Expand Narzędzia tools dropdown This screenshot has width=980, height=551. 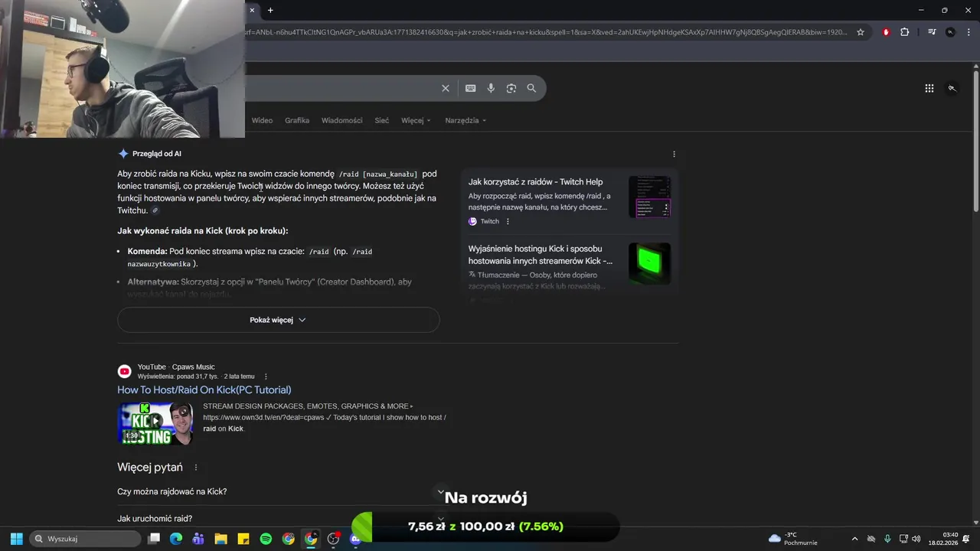click(465, 120)
